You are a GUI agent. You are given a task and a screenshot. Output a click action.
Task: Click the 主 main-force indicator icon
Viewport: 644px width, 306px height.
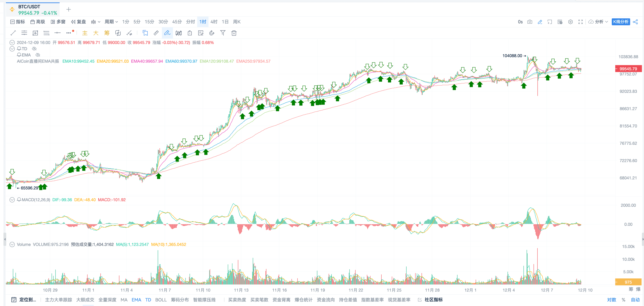[x=85, y=33]
